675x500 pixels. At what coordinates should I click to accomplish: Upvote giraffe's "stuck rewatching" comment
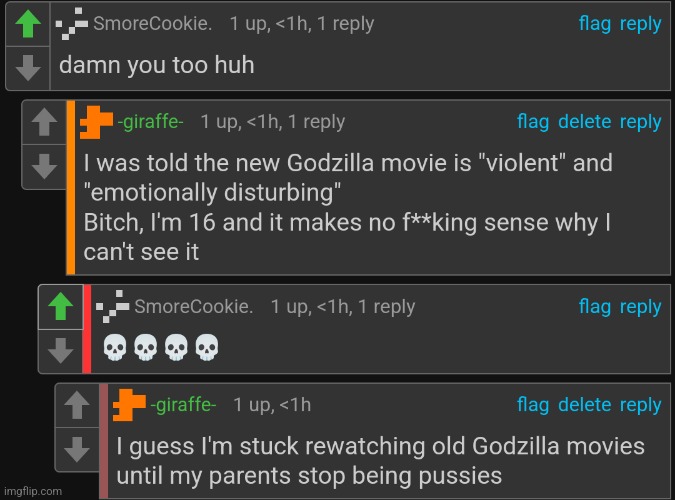tap(78, 406)
